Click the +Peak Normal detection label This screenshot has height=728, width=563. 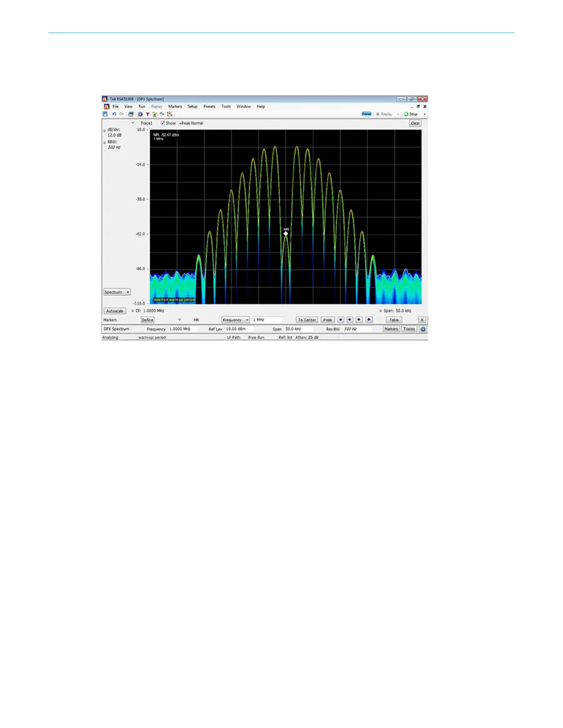pyautogui.click(x=191, y=123)
